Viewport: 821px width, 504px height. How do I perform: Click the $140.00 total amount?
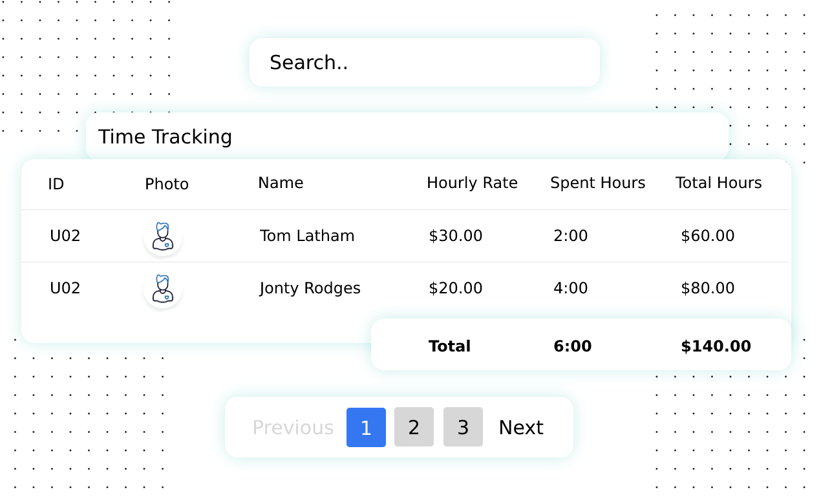point(716,346)
